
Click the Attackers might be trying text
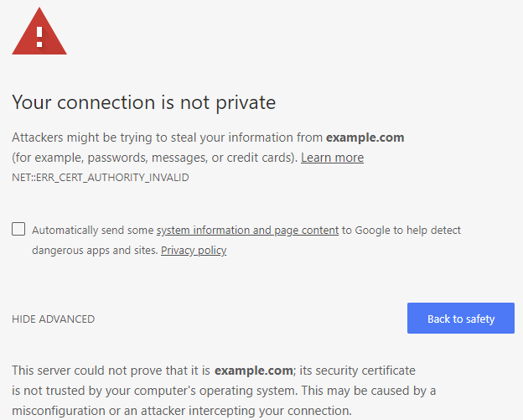(168, 137)
